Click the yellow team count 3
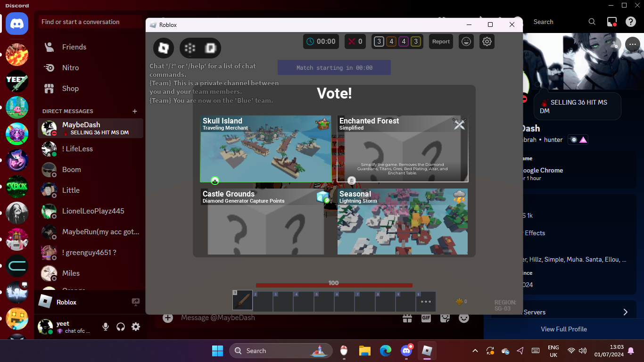This screenshot has height=362, width=644. [415, 41]
